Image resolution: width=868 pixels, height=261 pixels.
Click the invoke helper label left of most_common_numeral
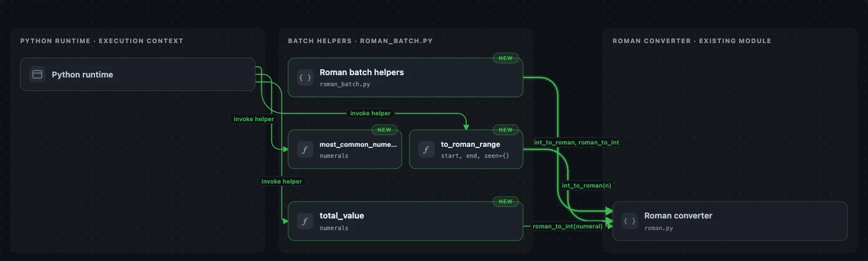pyautogui.click(x=254, y=119)
